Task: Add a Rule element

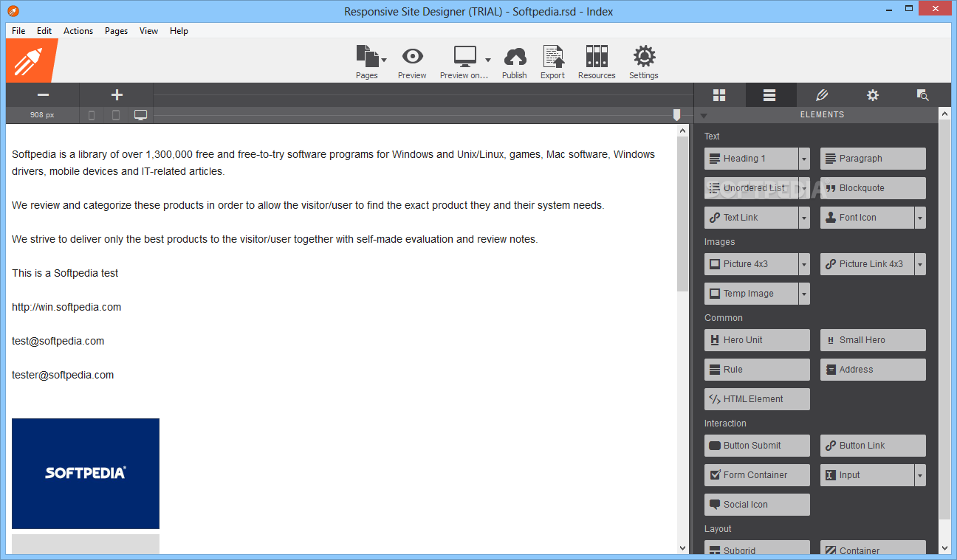Action: tap(757, 370)
